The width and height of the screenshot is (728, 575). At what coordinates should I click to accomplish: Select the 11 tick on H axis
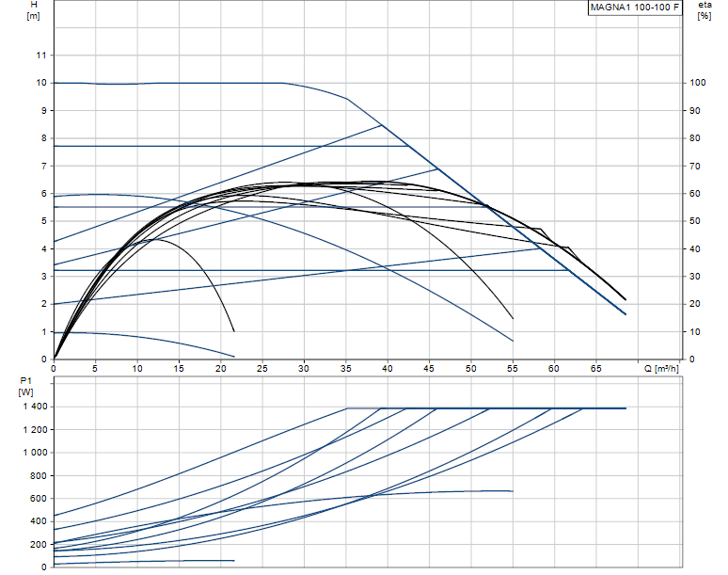tap(41, 56)
